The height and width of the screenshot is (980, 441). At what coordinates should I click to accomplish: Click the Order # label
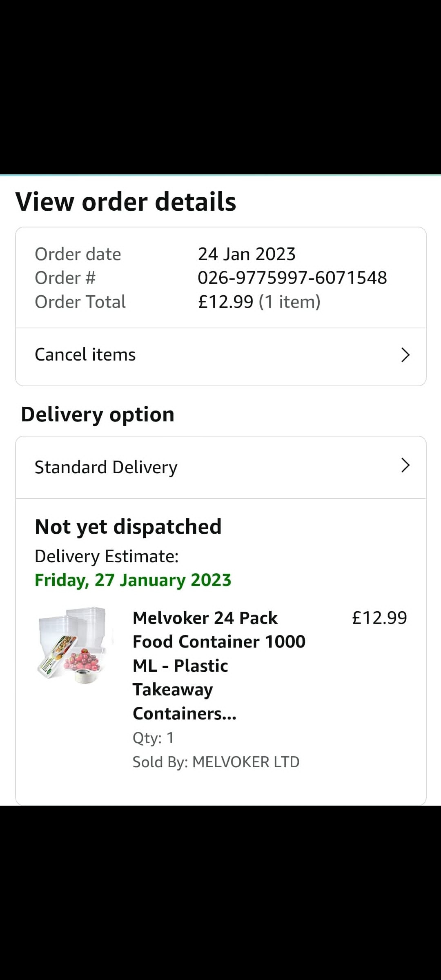tap(65, 278)
